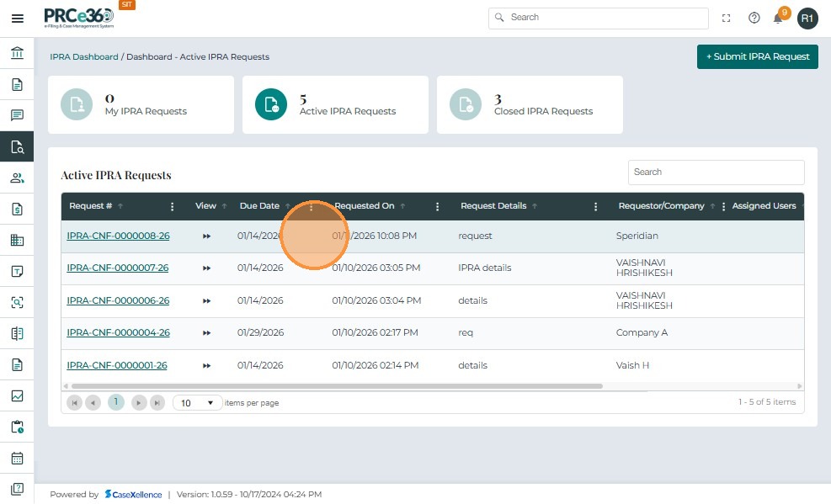Click view arrow for IPRA-CNF-0000007-26

(206, 268)
